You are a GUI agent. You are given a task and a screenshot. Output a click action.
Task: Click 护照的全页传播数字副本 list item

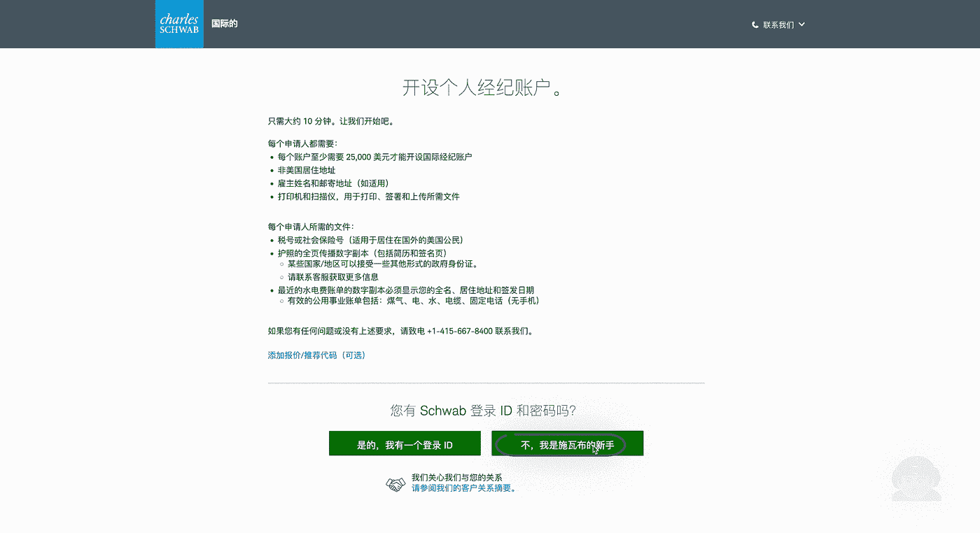pos(362,253)
